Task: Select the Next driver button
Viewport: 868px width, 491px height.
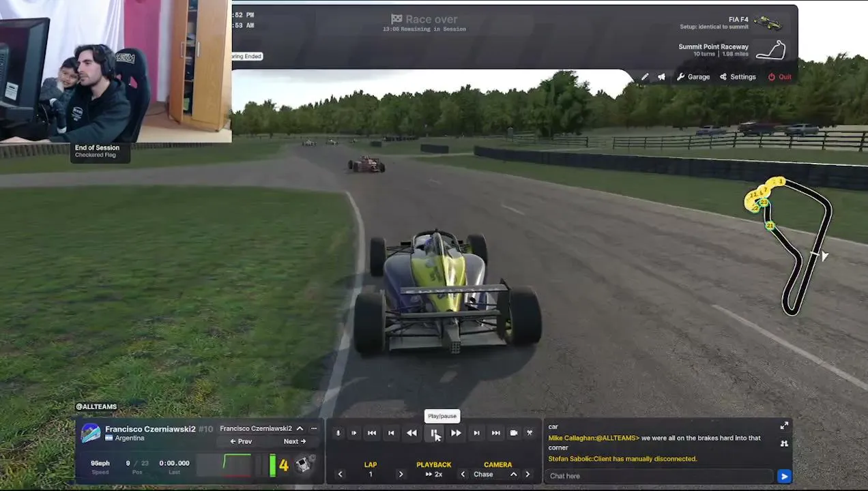Action: [x=295, y=441]
